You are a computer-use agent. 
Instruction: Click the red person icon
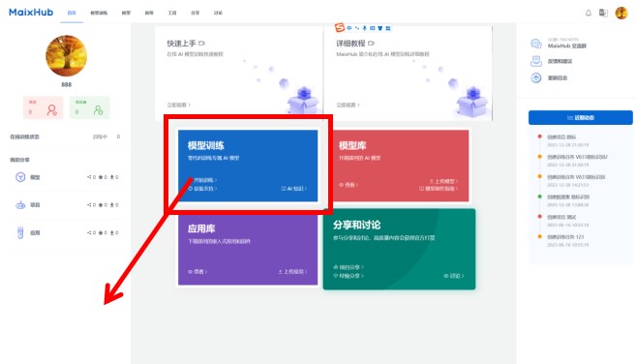(x=51, y=110)
